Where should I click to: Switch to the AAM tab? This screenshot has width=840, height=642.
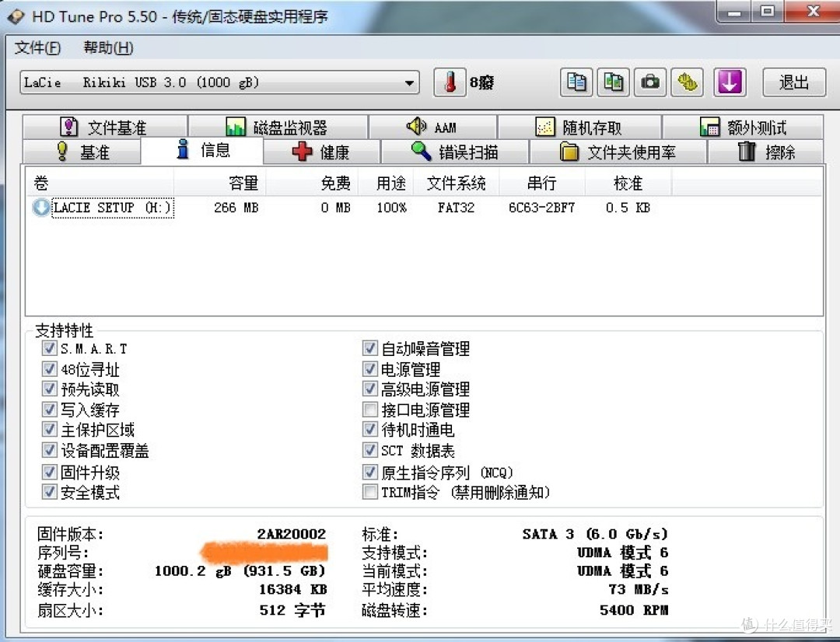click(x=433, y=127)
